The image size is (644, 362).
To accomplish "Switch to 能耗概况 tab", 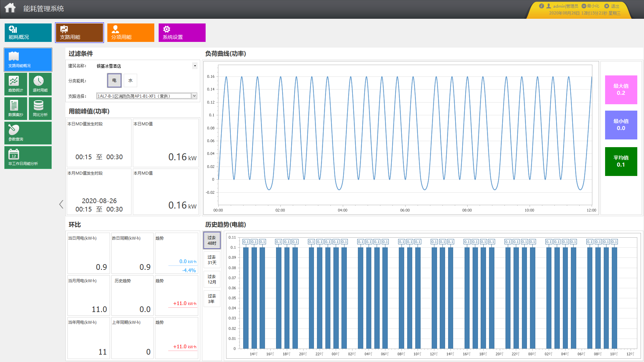I will click(28, 33).
